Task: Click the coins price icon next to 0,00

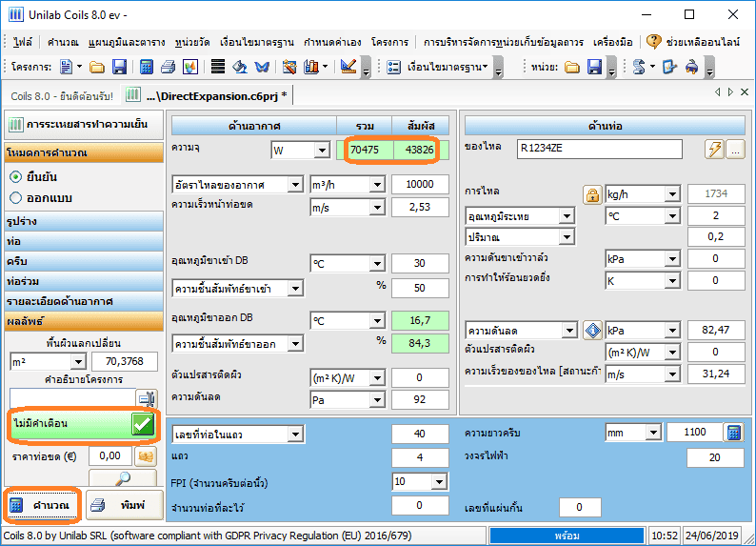Action: tap(146, 456)
